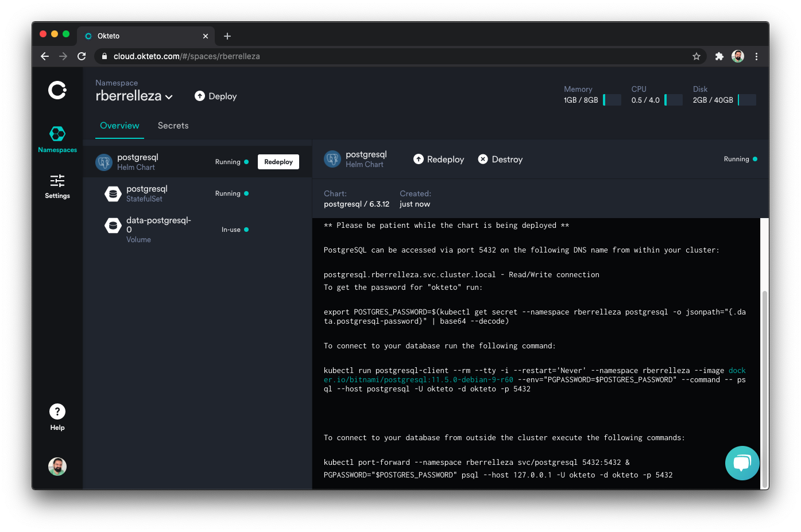
Task: Click the 2GB / 40GB disk value
Action: point(713,100)
